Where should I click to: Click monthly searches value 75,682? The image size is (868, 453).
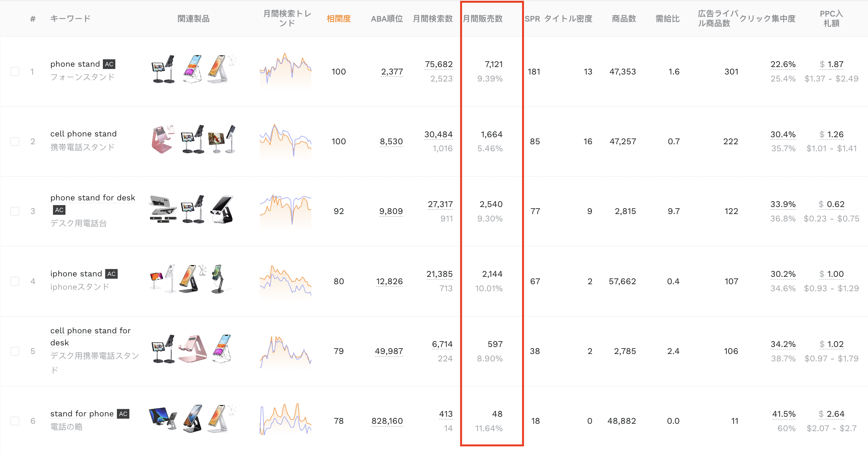(439, 64)
